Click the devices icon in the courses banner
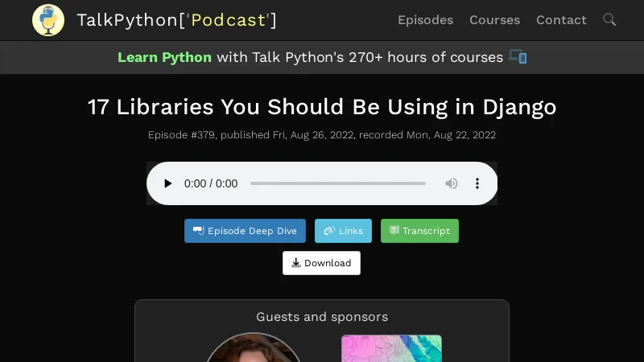This screenshot has width=644, height=362. pos(518,57)
